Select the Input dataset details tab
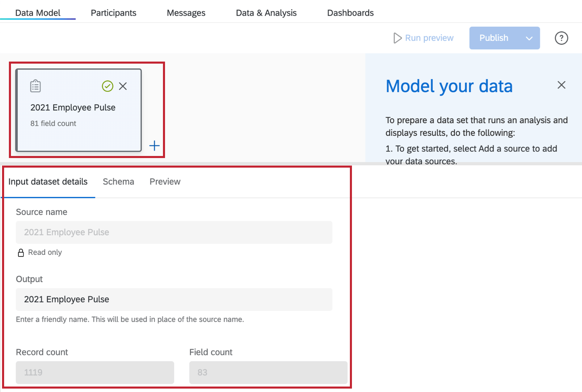This screenshot has width=582, height=392. click(48, 182)
